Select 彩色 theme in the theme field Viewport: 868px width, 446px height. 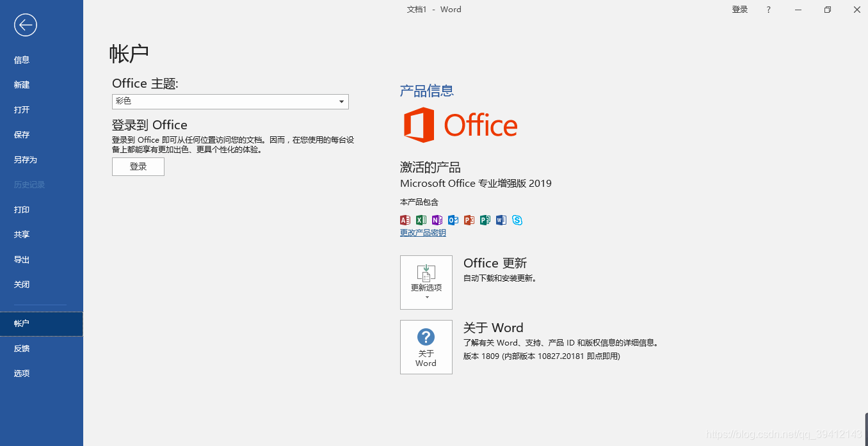click(192, 102)
